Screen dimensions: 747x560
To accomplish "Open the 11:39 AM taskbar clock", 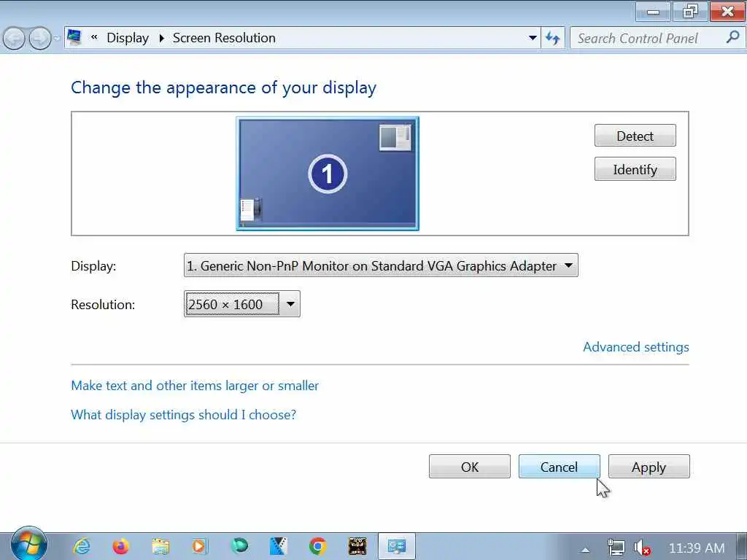I will [x=697, y=548].
